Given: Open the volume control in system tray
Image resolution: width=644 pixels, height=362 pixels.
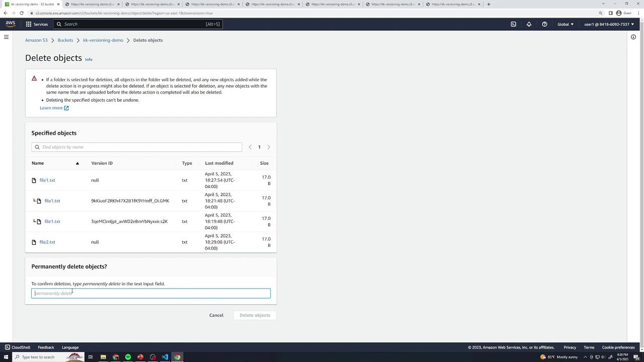Looking at the screenshot, I should click(x=603, y=357).
